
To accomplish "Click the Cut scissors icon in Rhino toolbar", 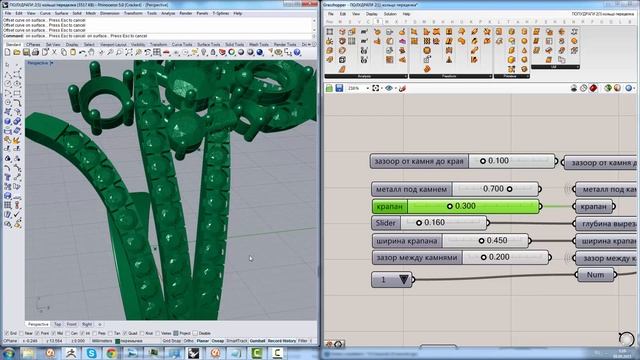I will tap(54, 52).
